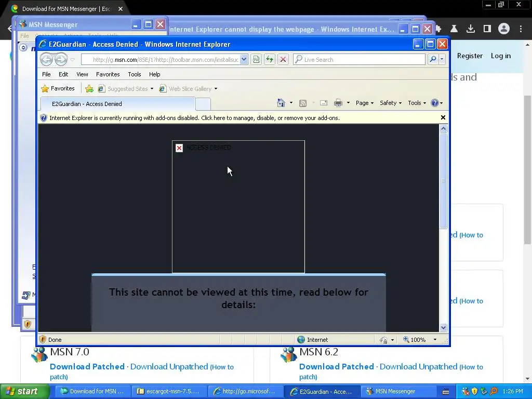
Task: Open Suggested Sites dropdown
Action: (x=125, y=88)
